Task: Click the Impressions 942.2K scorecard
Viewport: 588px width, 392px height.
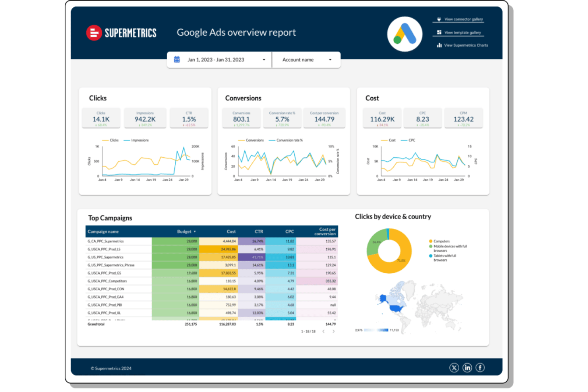Action: coord(145,118)
